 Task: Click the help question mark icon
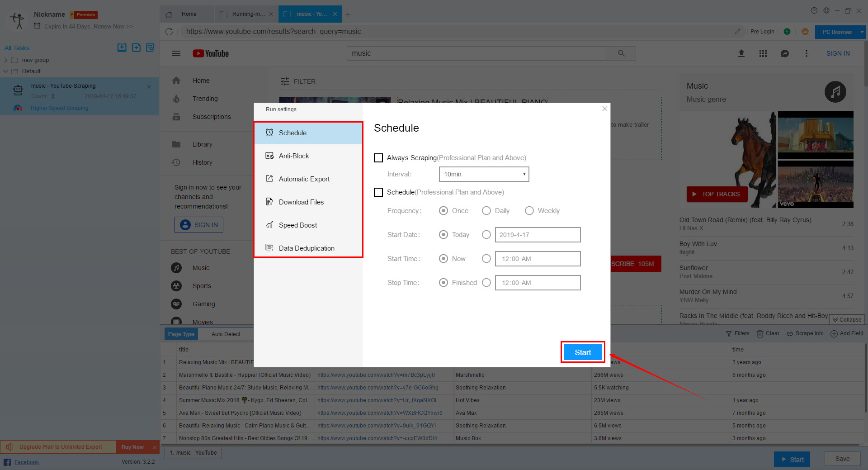pos(814,10)
